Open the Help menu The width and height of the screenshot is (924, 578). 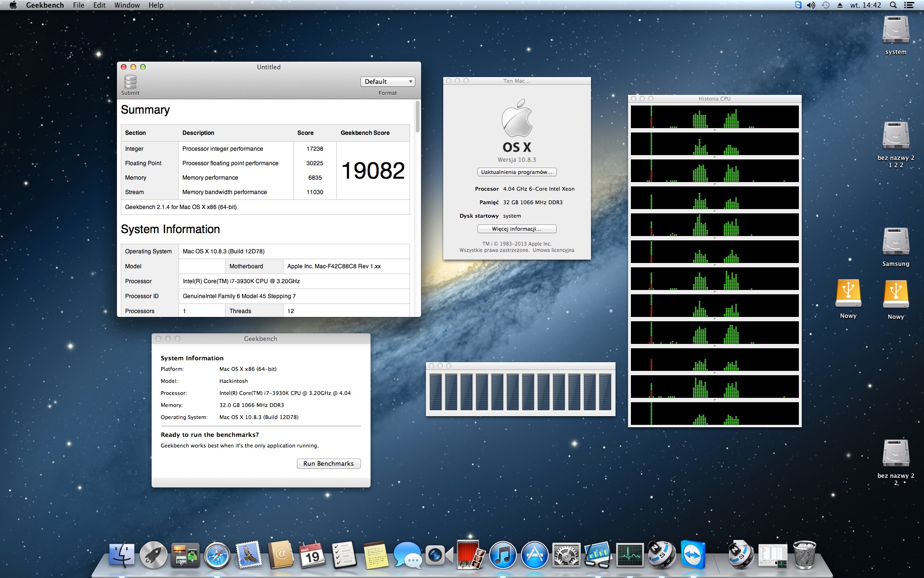tap(156, 5)
